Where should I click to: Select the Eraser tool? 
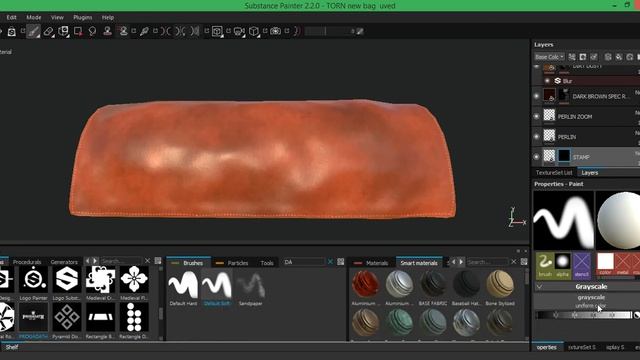(x=48, y=31)
